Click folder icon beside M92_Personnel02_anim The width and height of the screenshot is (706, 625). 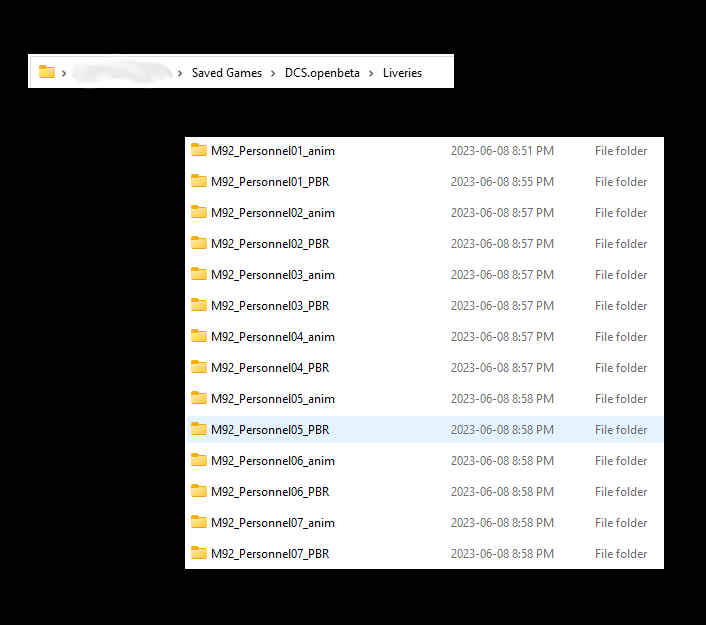(x=199, y=213)
